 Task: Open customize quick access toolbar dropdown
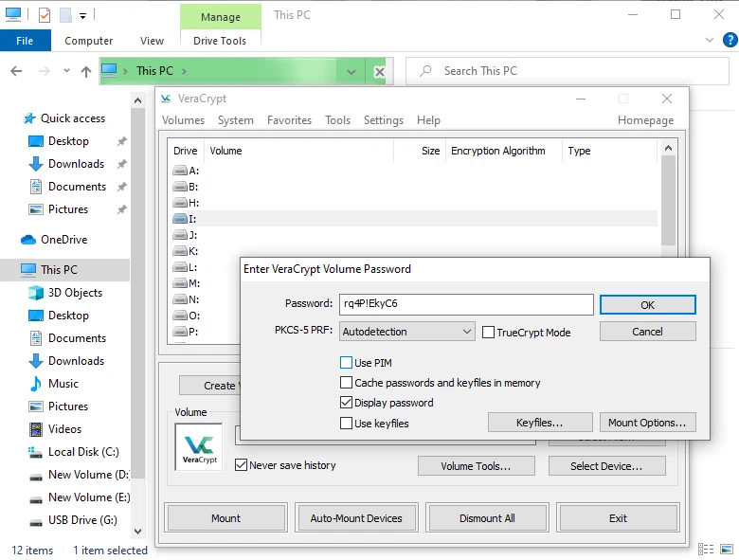(x=83, y=16)
